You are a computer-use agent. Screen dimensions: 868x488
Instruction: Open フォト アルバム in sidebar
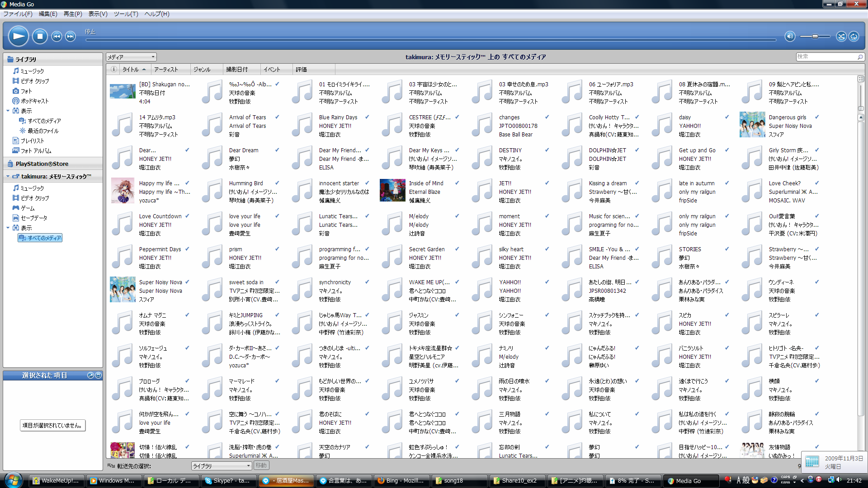tap(32, 150)
